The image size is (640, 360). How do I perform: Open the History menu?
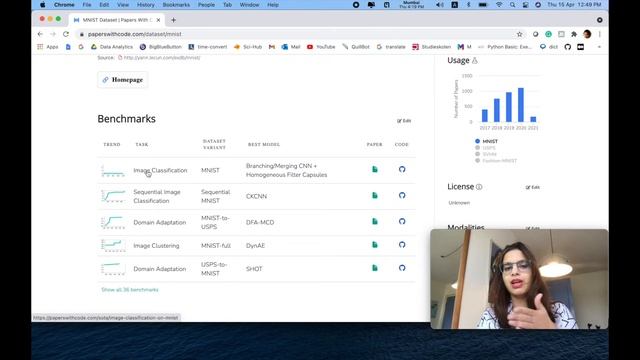[x=146, y=5]
